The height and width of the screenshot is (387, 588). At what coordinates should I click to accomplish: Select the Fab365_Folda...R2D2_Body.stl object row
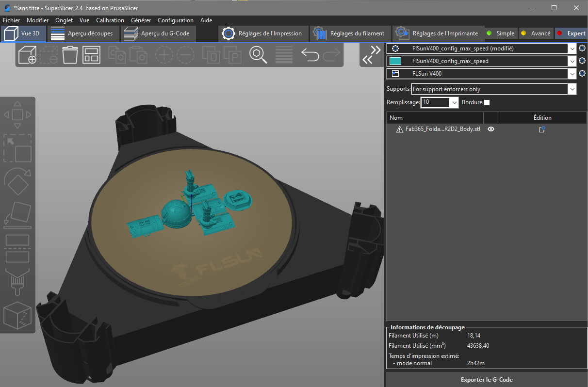coord(487,129)
